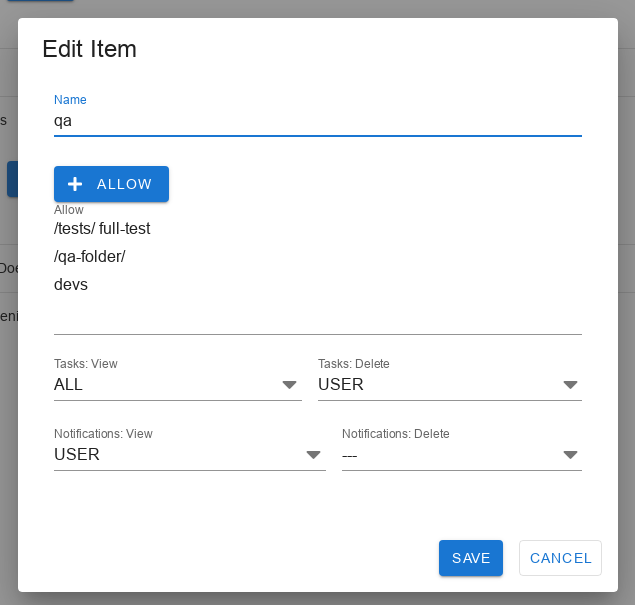Click the USER value in Notifications: View

pos(77,455)
